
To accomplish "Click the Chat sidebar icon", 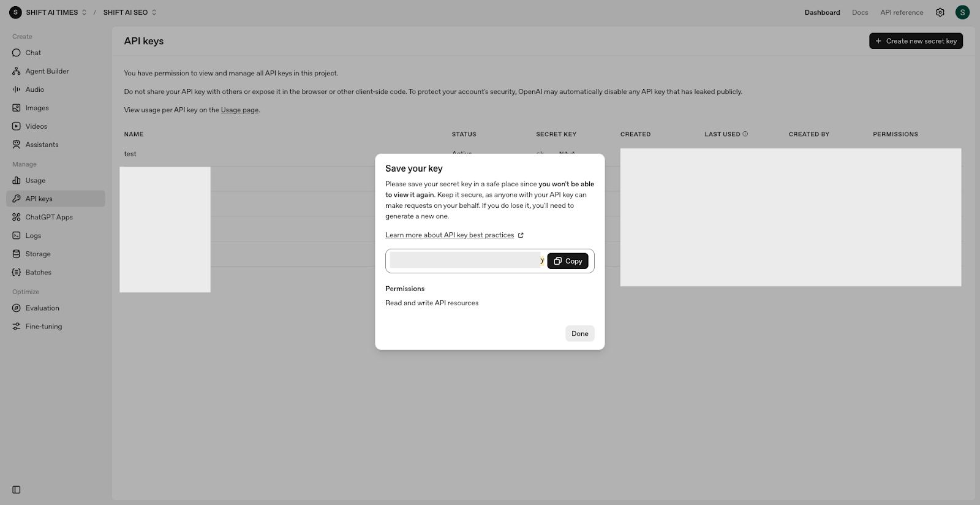I will click(17, 53).
